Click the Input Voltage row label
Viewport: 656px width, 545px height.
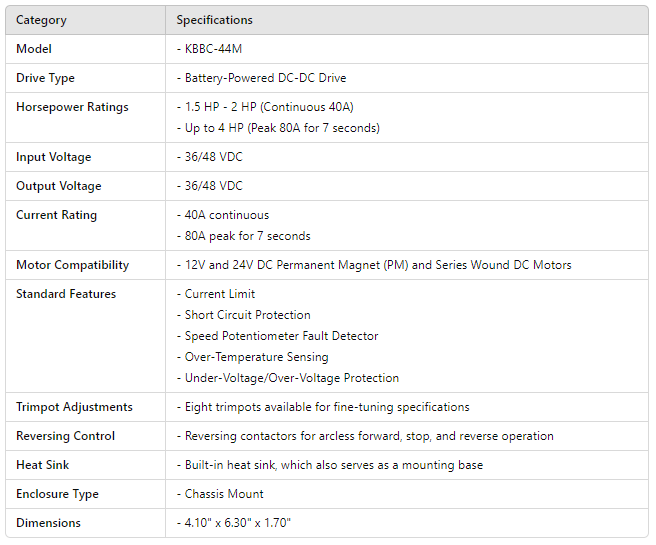53,157
